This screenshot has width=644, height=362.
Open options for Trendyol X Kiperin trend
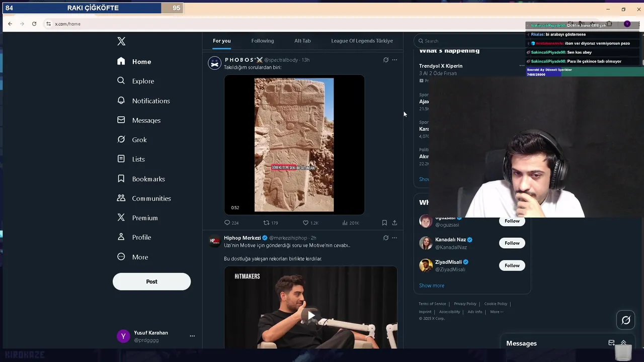coord(522,66)
